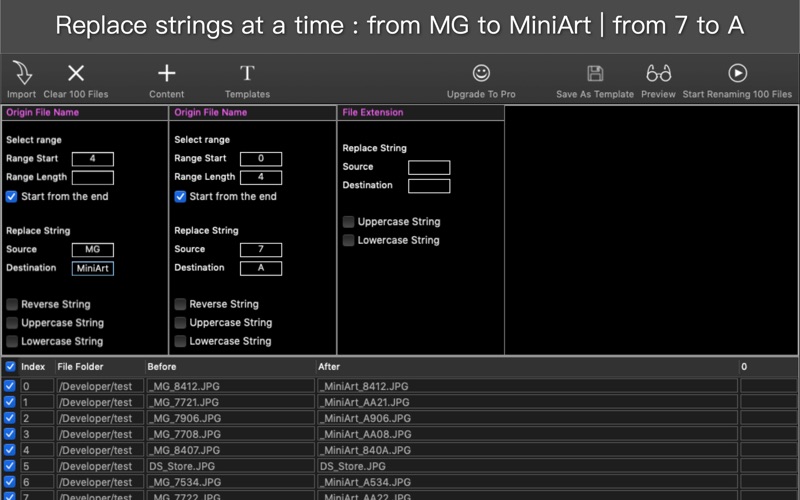The image size is (800, 500).
Task: Click /Developer/test folder cell in row 0
Action: point(101,386)
